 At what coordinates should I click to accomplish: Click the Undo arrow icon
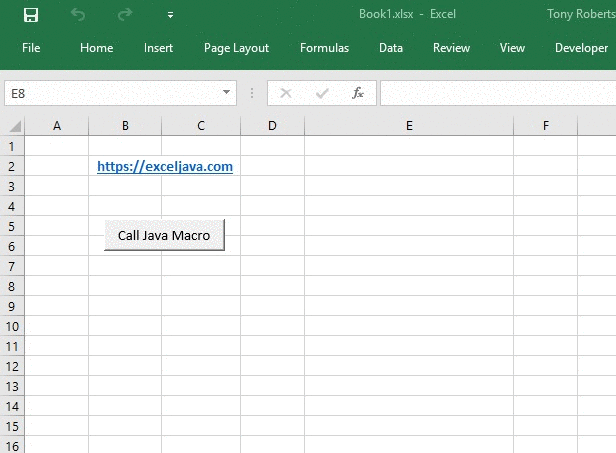[x=78, y=15]
